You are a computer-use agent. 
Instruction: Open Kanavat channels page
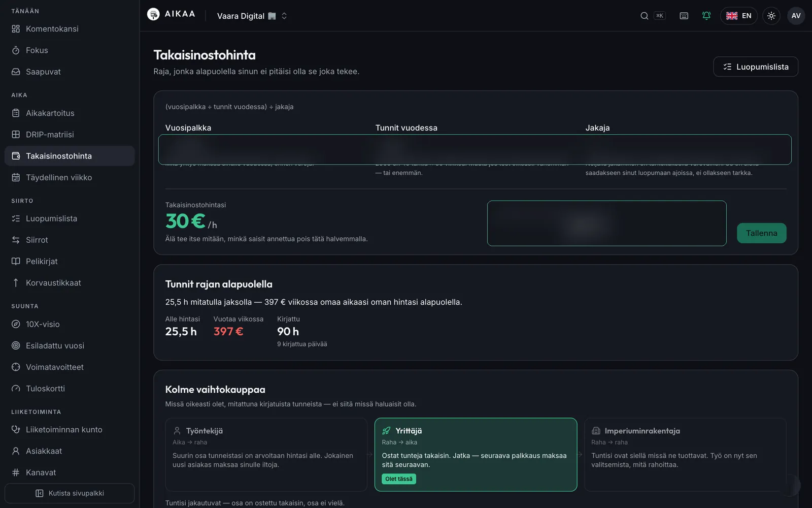pos(70,472)
